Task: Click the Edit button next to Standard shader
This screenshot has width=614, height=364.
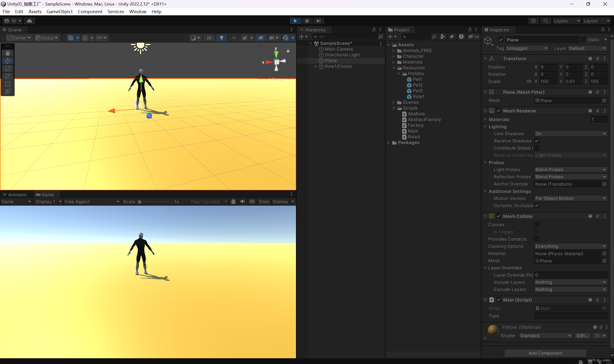Action: coord(582,335)
